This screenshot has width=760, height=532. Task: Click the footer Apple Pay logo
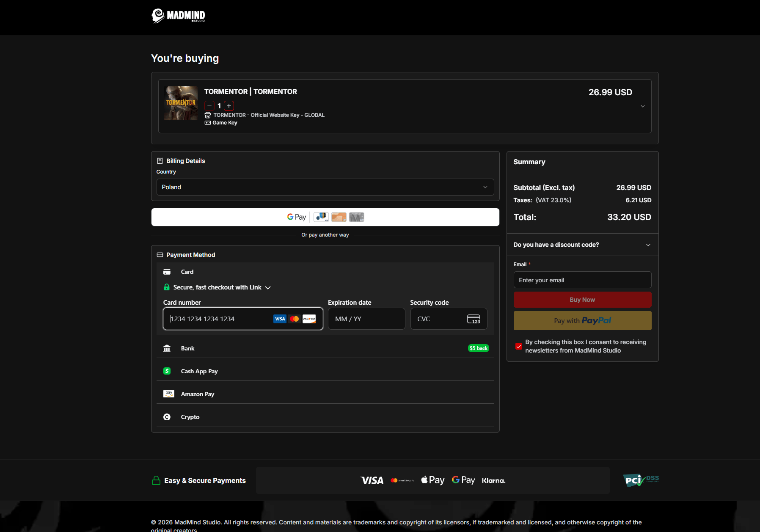pyautogui.click(x=433, y=480)
